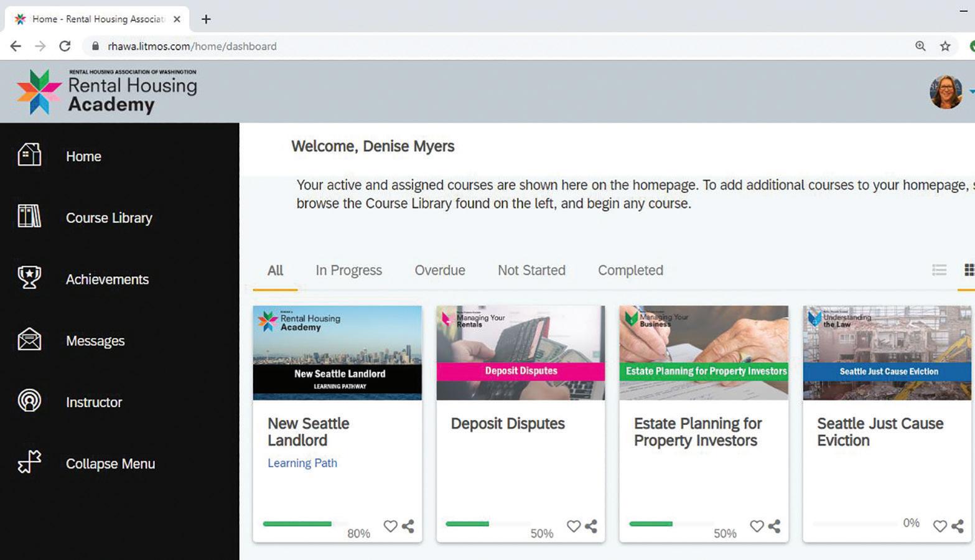Open Course Library via books icon

pos(29,217)
